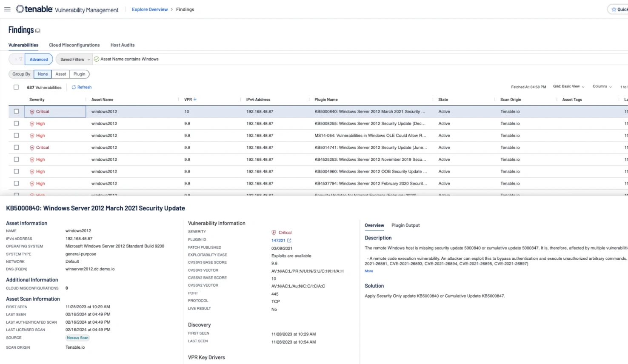Check the box for KB4525253 row
This screenshot has width=628, height=364.
point(16,159)
